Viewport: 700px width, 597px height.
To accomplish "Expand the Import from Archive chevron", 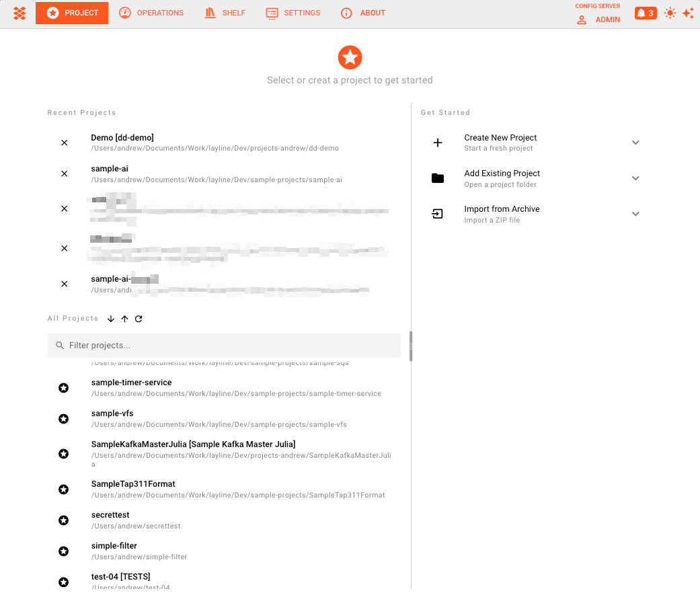I will coord(635,214).
